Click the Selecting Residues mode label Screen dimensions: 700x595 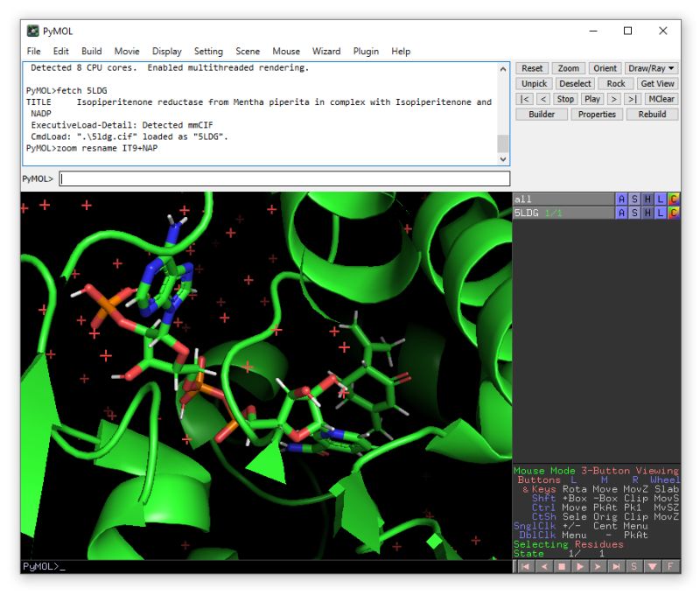(x=568, y=544)
